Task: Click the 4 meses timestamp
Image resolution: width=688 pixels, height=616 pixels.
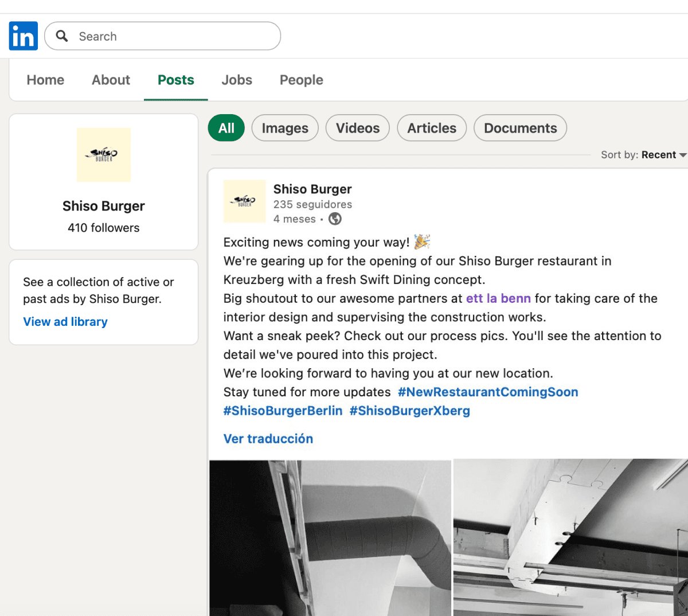Action: (295, 219)
